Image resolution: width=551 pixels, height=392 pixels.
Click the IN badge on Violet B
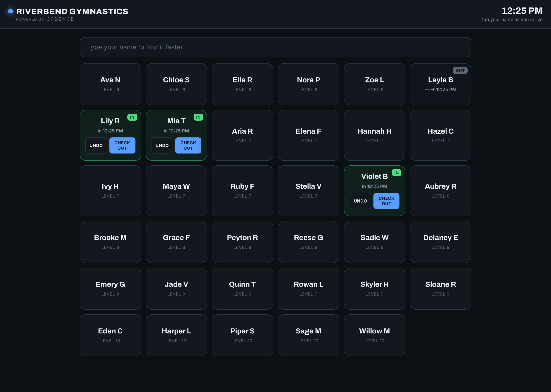point(396,173)
